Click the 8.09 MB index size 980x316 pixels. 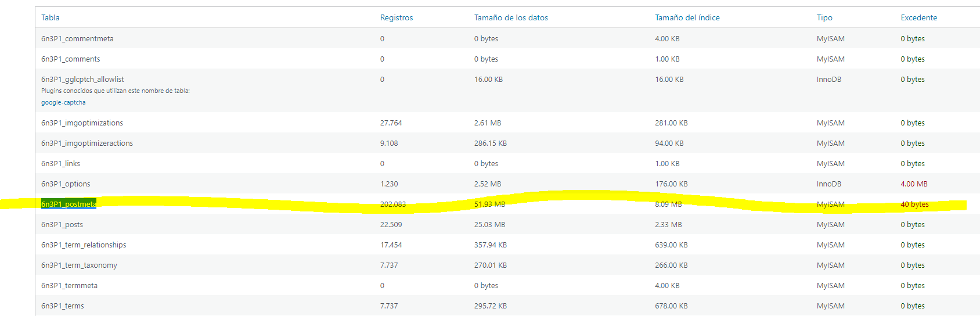(669, 204)
